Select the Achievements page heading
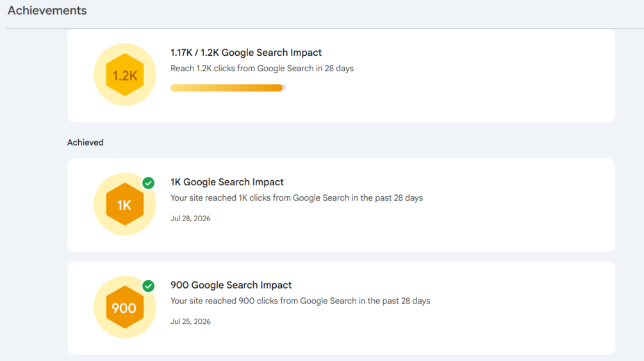This screenshot has height=361, width=644. pyautogui.click(x=47, y=11)
